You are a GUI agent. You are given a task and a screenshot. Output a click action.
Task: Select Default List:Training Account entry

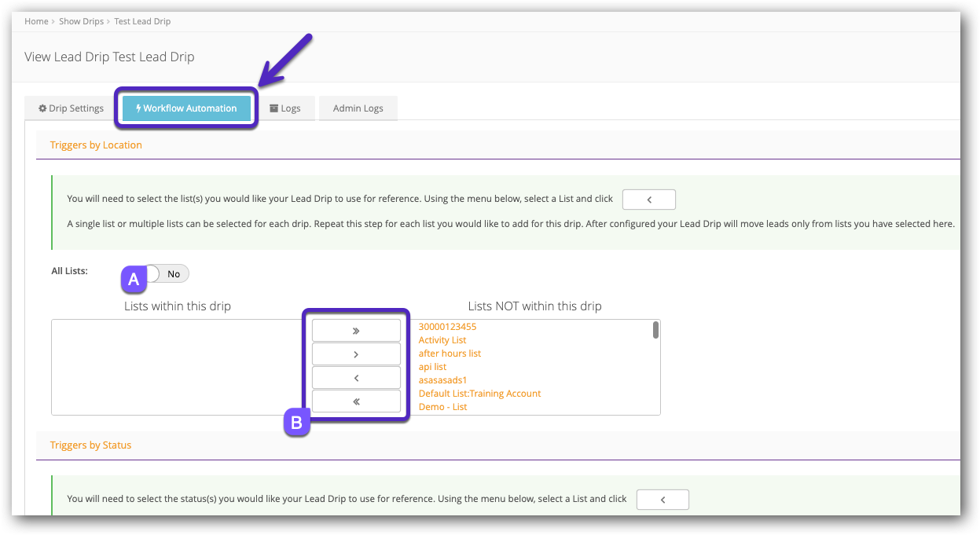[479, 394]
